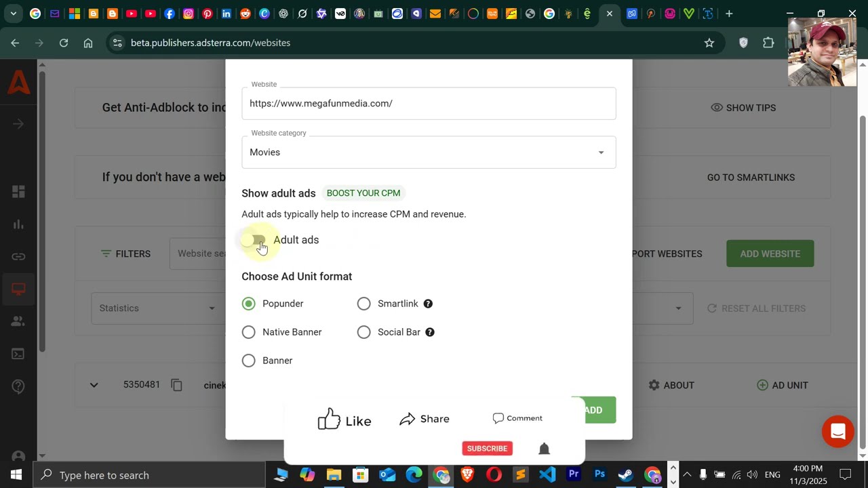This screenshot has width=868, height=488.
Task: Reload the current page
Action: click(x=64, y=43)
